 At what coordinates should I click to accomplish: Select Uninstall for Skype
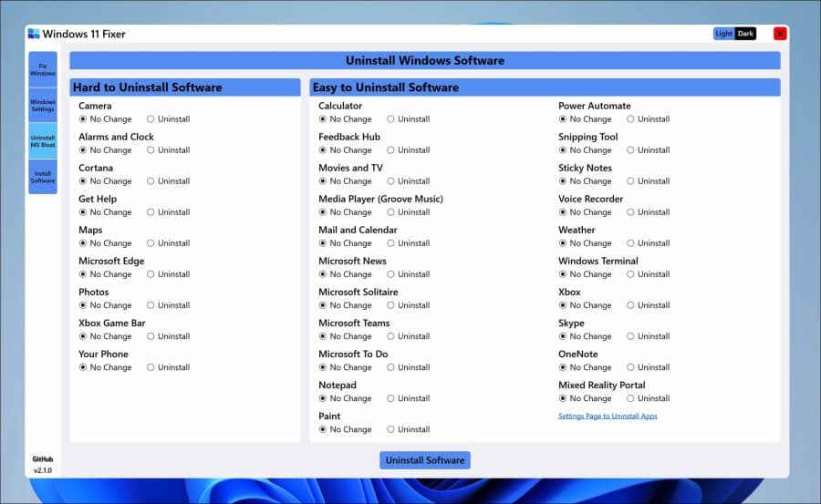[x=649, y=336]
